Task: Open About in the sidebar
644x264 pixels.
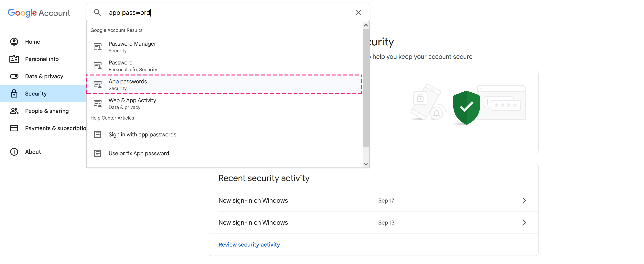Action: (43, 152)
